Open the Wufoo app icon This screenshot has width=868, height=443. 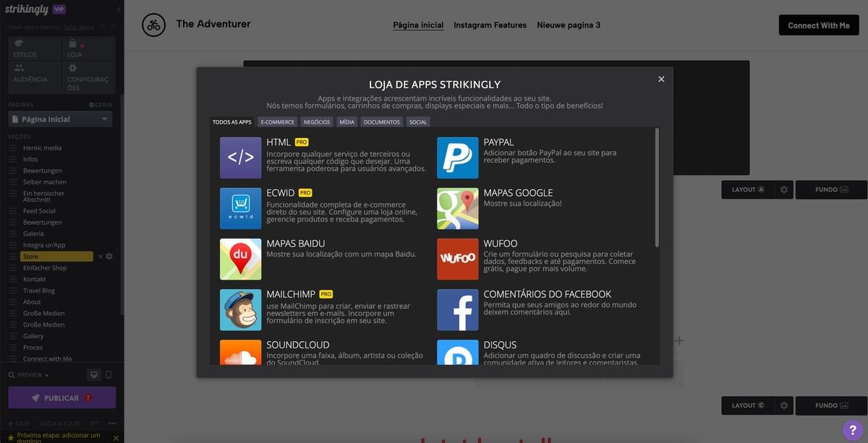click(x=457, y=259)
